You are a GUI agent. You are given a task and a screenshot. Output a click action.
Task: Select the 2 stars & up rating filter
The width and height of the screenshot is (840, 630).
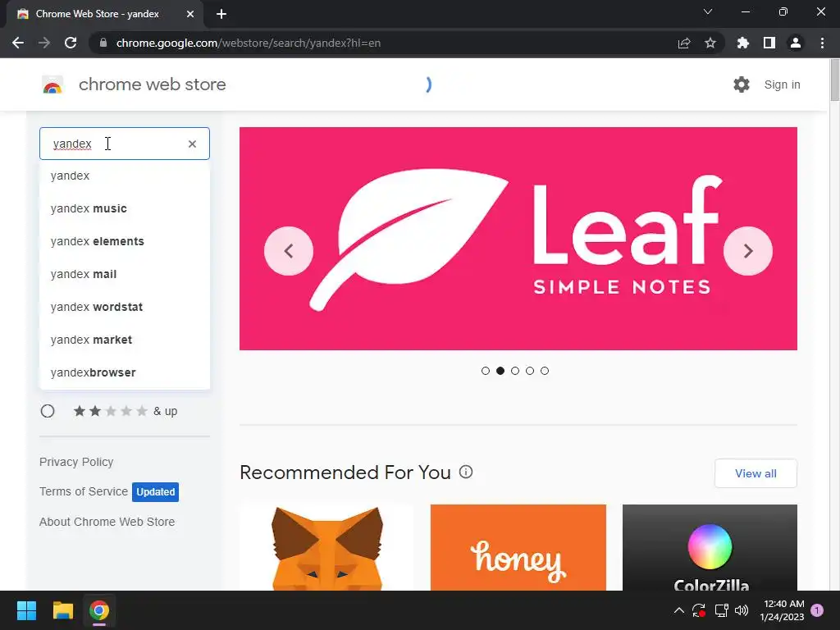(48, 411)
